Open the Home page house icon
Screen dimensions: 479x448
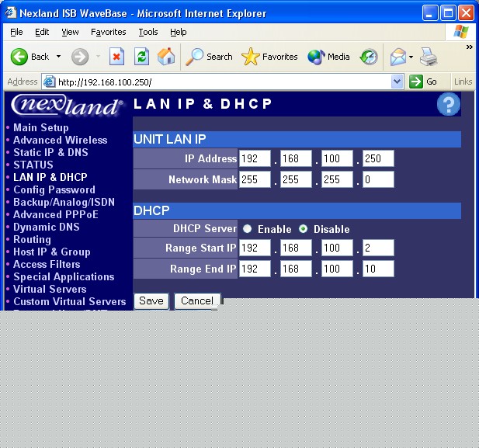[x=166, y=57]
